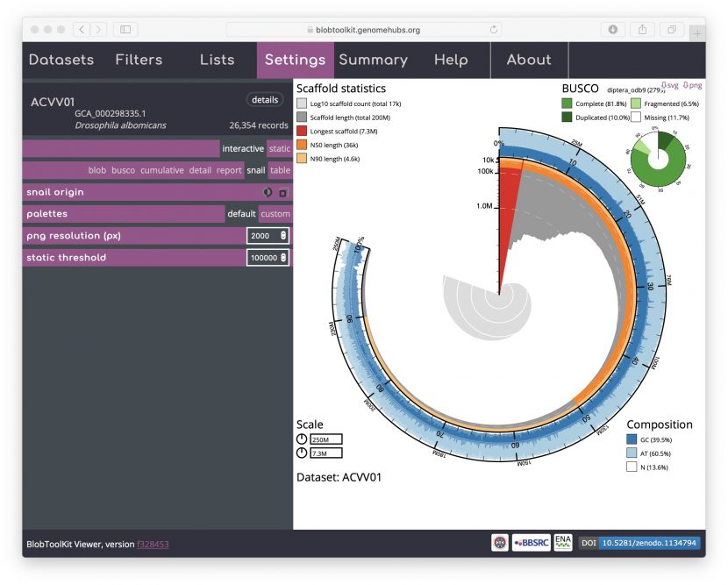The width and height of the screenshot is (728, 585).
Task: Click the ENA logo in the status bar
Action: [561, 542]
